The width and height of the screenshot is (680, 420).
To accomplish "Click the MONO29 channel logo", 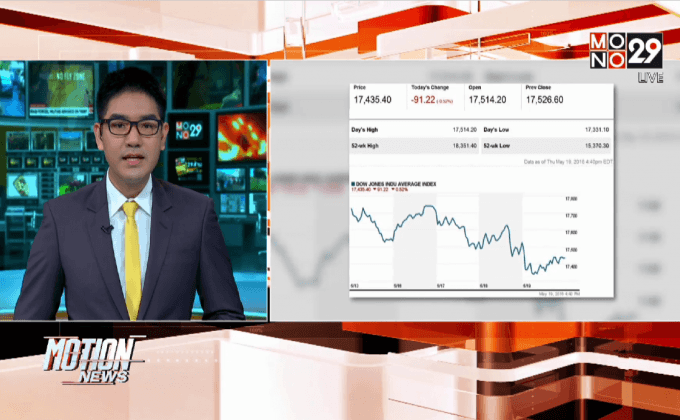I will (x=626, y=50).
